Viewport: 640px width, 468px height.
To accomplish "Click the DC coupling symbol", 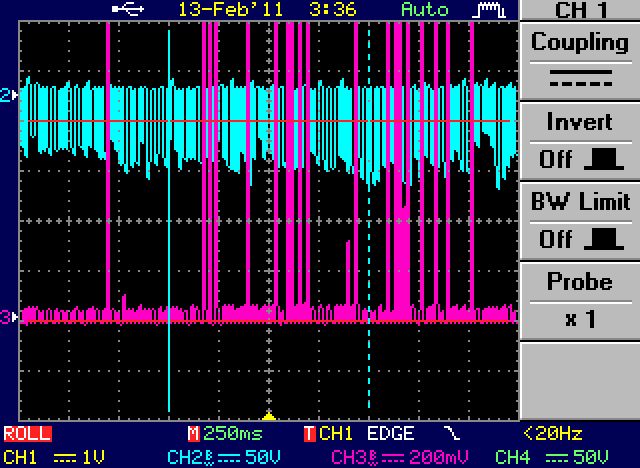I will (x=581, y=78).
